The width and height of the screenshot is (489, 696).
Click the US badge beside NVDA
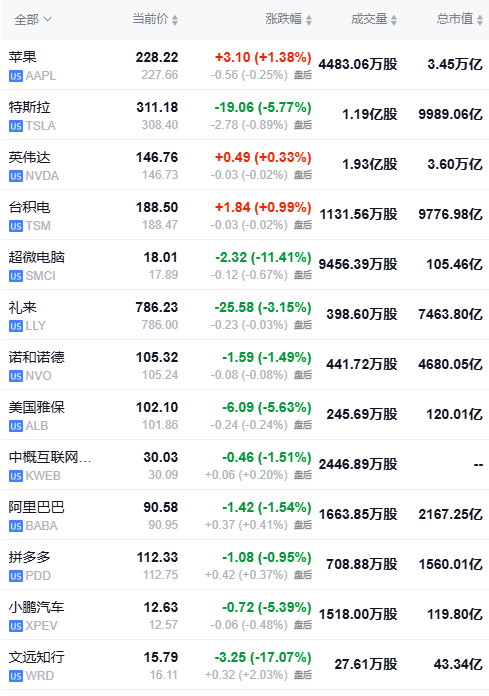pyautogui.click(x=16, y=176)
